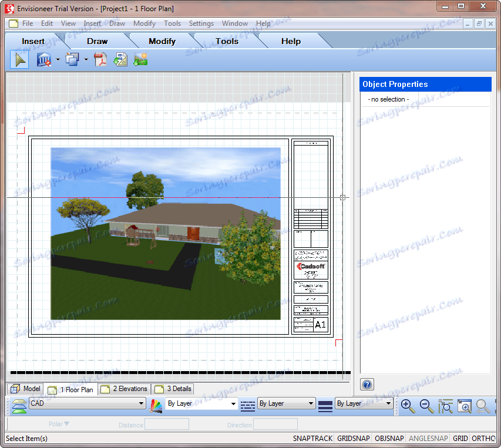Image resolution: width=501 pixels, height=448 pixels.
Task: Click the color palette icon
Action: 156,406
